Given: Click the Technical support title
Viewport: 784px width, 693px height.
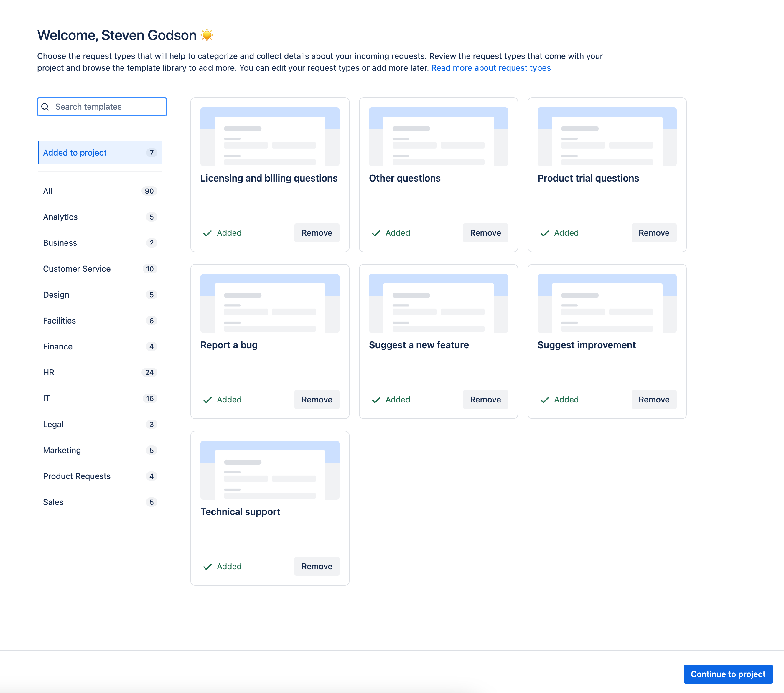Looking at the screenshot, I should [x=240, y=512].
